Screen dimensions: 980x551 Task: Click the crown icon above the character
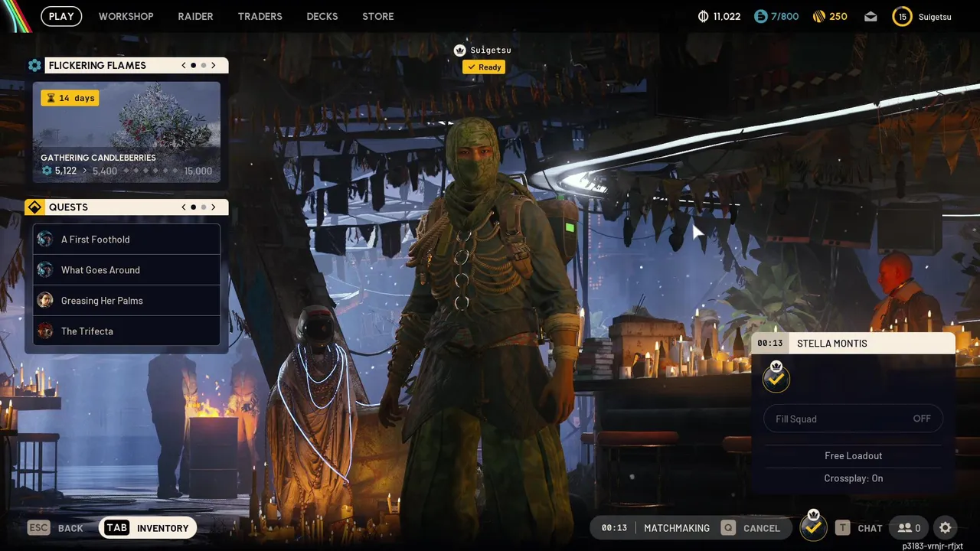tap(459, 51)
